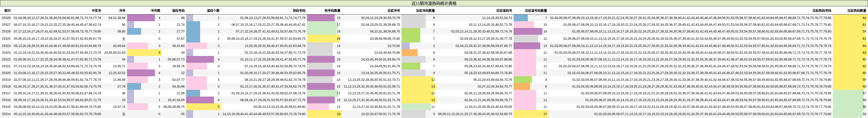Click the 热码数量 column header
Viewport: 868px width, 118px height.
tap(332, 11)
